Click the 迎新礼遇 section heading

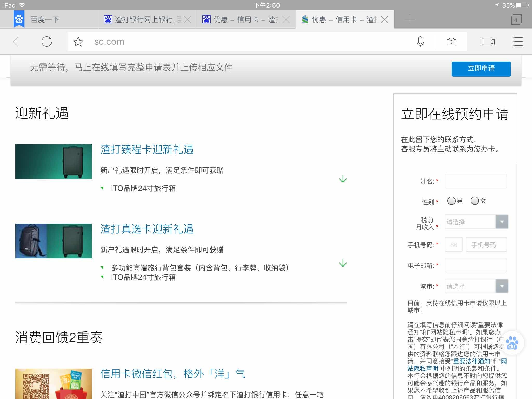[42, 113]
